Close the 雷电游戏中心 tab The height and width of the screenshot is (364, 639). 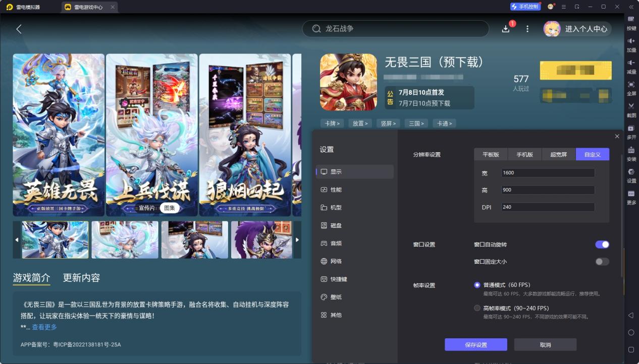[x=112, y=7]
